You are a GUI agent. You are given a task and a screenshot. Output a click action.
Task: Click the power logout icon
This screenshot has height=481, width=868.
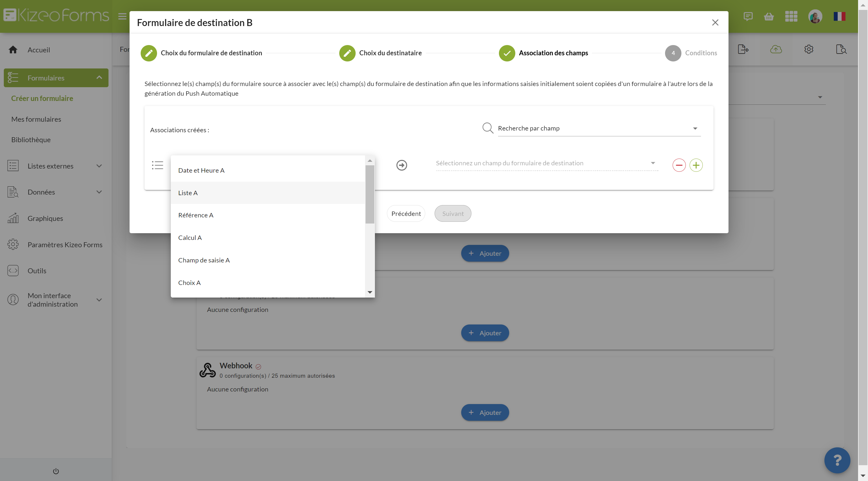pyautogui.click(x=56, y=471)
